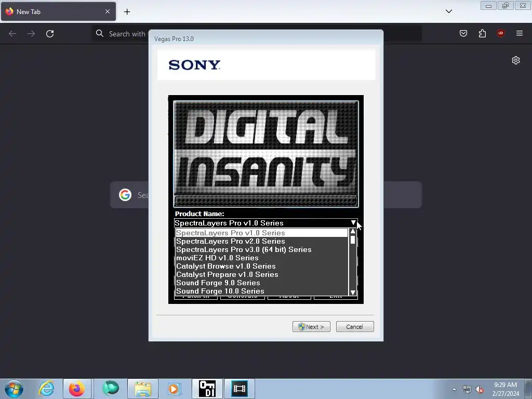The image size is (532, 399).
Task: Go forward in Firefox history
Action: tap(31, 34)
